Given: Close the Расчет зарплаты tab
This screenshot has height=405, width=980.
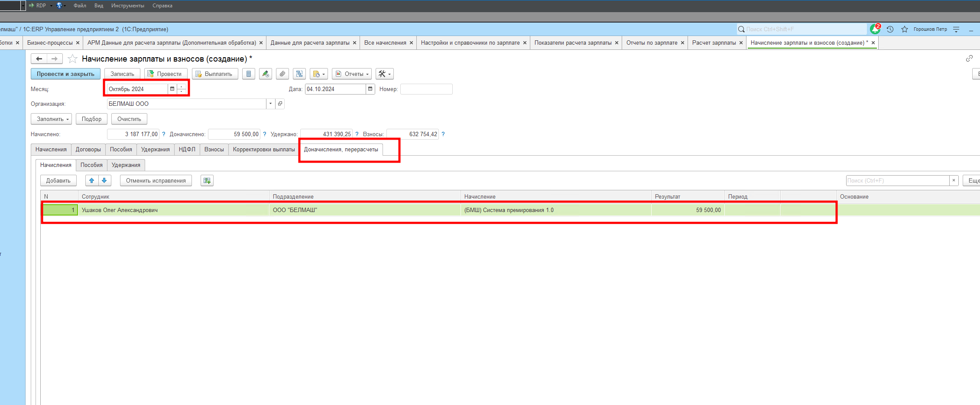Looking at the screenshot, I should coord(741,43).
